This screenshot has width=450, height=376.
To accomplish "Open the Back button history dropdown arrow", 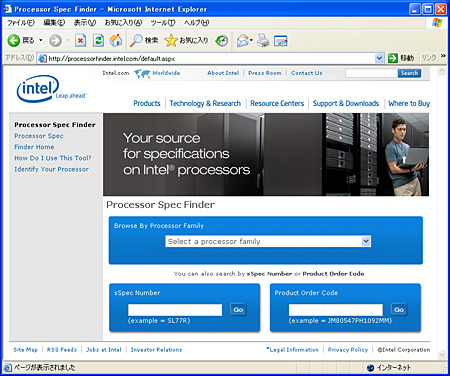I will (x=41, y=40).
